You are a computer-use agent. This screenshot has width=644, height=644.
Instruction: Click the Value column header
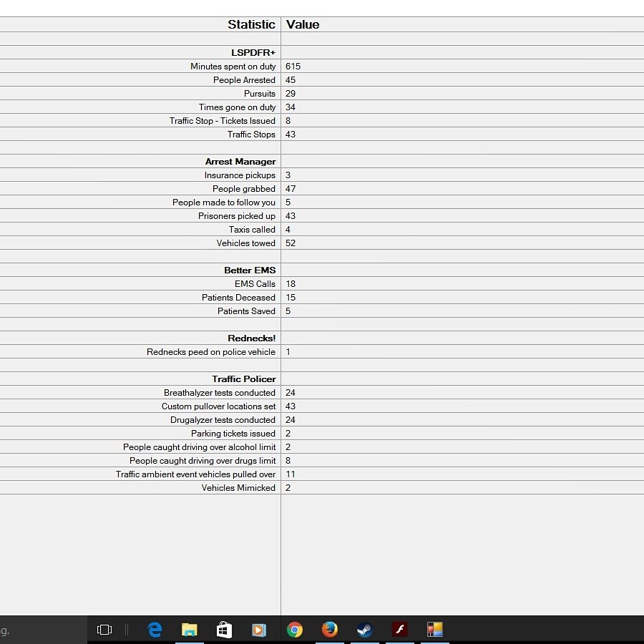[x=303, y=24]
